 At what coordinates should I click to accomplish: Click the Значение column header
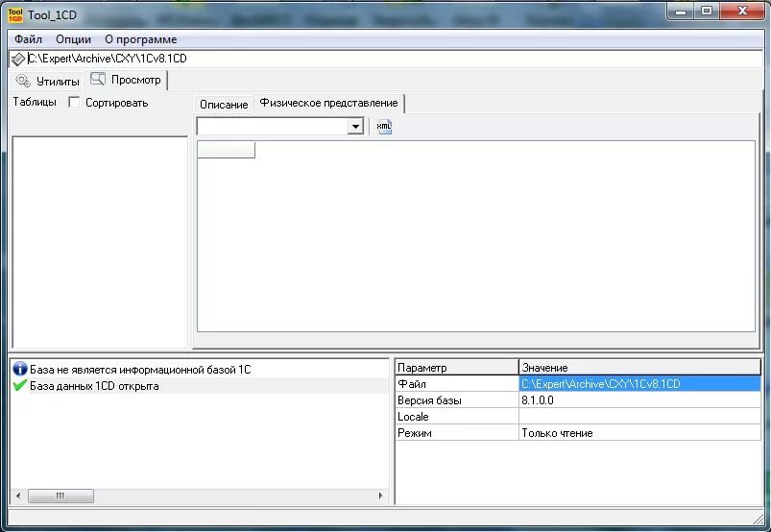pos(639,367)
